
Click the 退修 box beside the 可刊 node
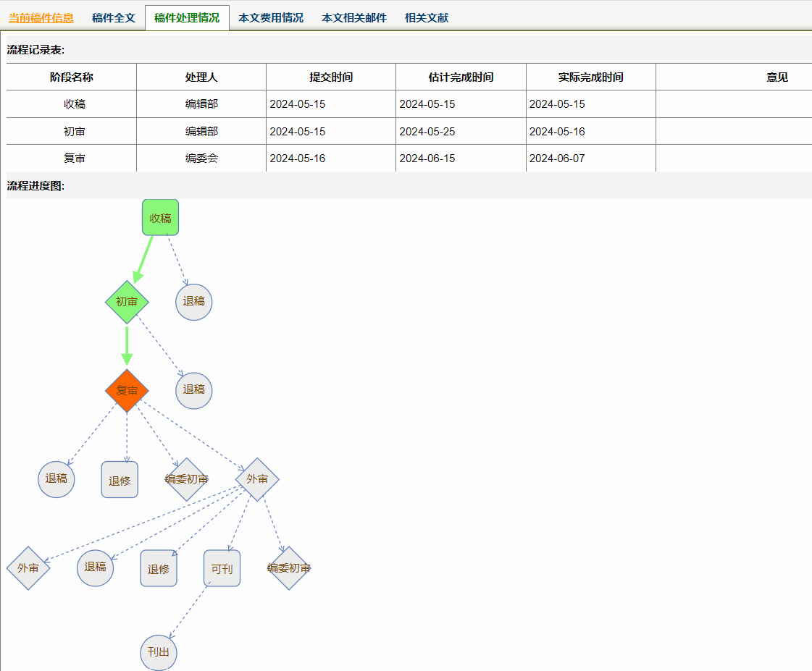tap(159, 569)
